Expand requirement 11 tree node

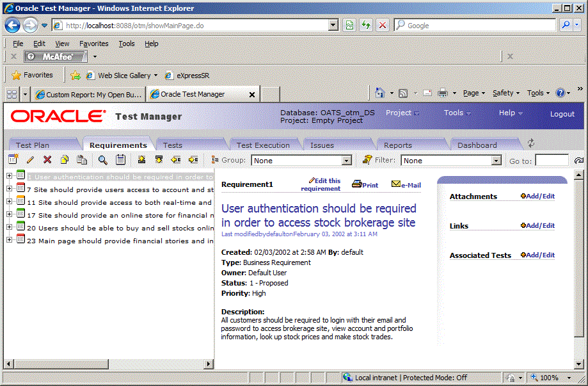[x=10, y=202]
